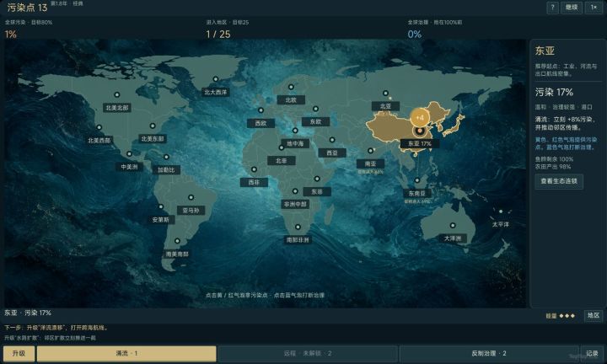
Task: Select the 加勒比 region marker
Action: click(166, 157)
